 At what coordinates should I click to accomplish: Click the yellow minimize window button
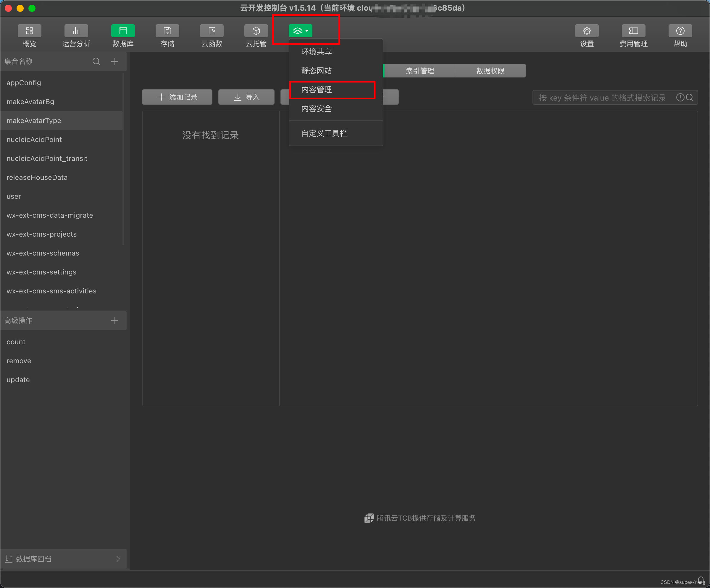coord(20,8)
